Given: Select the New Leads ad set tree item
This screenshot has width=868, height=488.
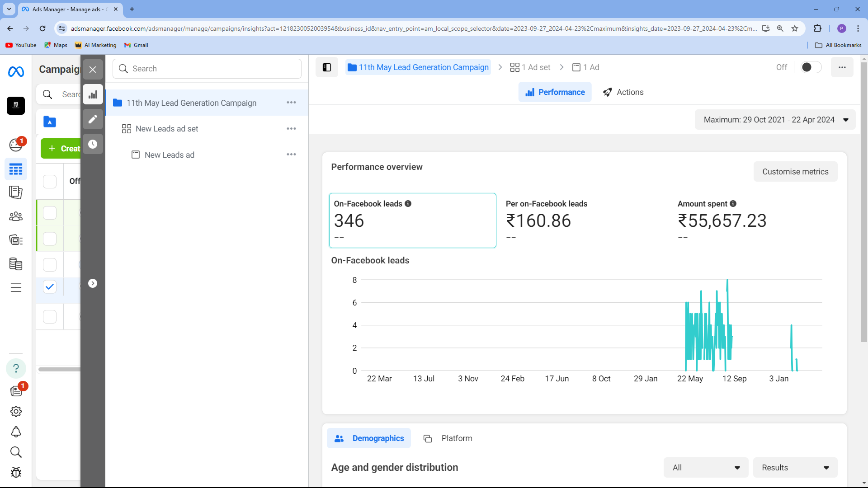Looking at the screenshot, I should point(167,129).
